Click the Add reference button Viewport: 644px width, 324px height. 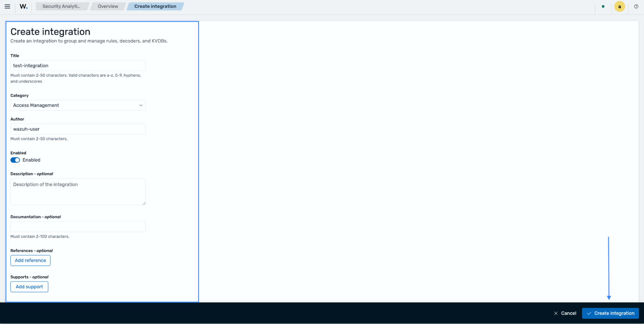30,261
